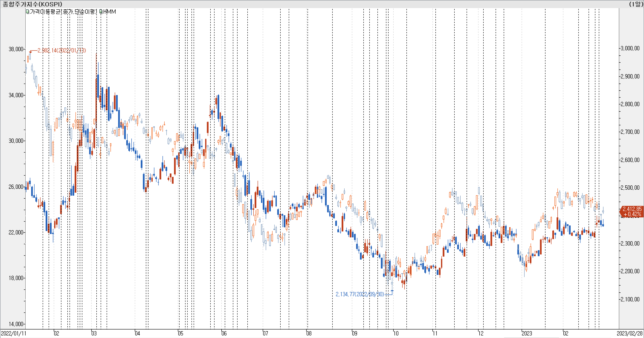Click the red arrow at the 2,982.14 high

(30, 52)
